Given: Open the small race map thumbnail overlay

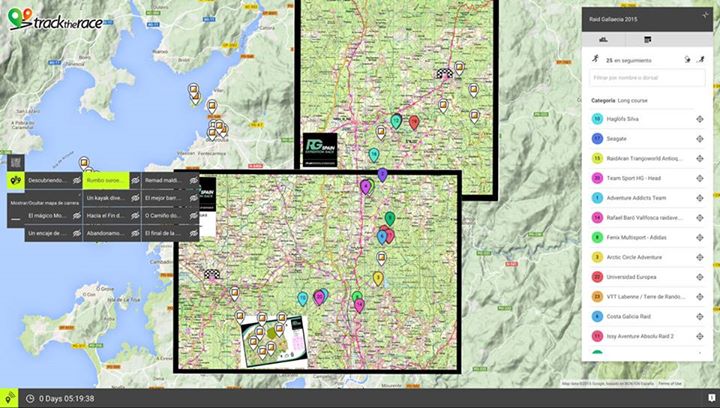Looking at the screenshot, I should coord(274,341).
